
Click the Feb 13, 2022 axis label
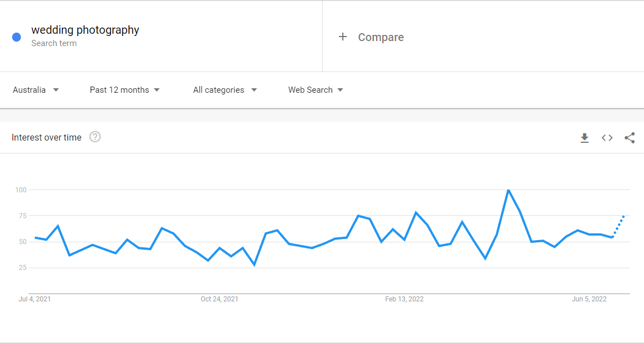(x=404, y=299)
